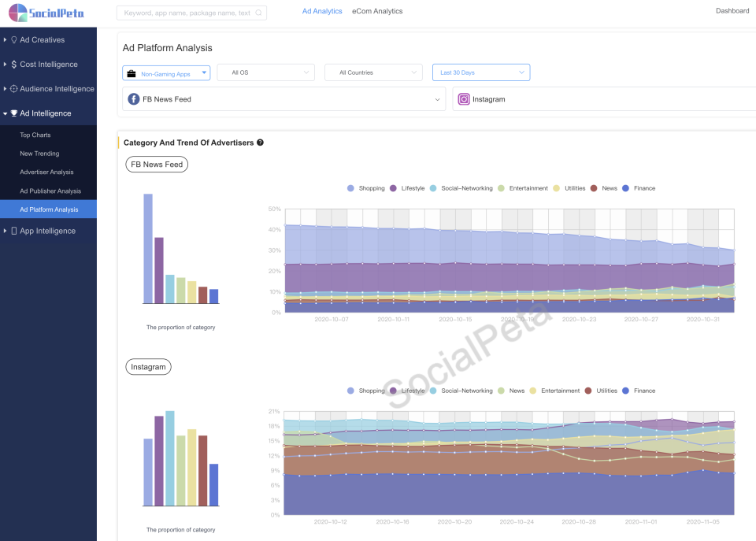Open the All Countries dropdown

[373, 72]
